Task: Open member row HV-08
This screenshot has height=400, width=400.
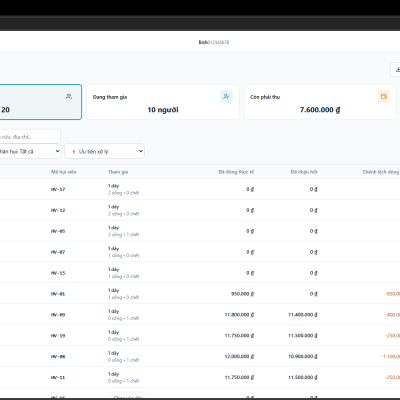Action: [200, 357]
